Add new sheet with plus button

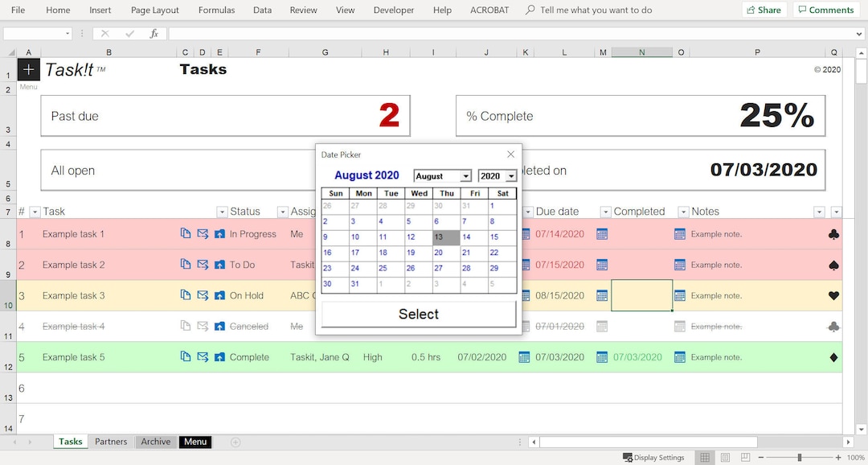tap(235, 442)
